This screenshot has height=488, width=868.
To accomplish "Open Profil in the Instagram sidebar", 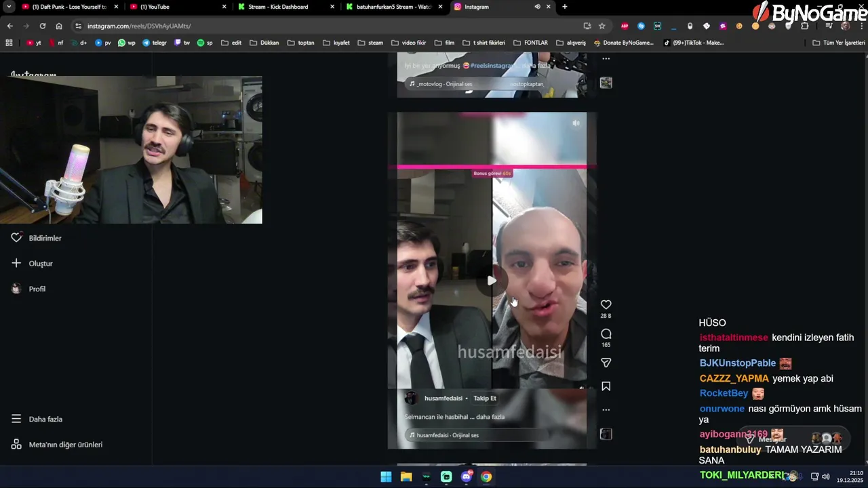I will 28,289.
